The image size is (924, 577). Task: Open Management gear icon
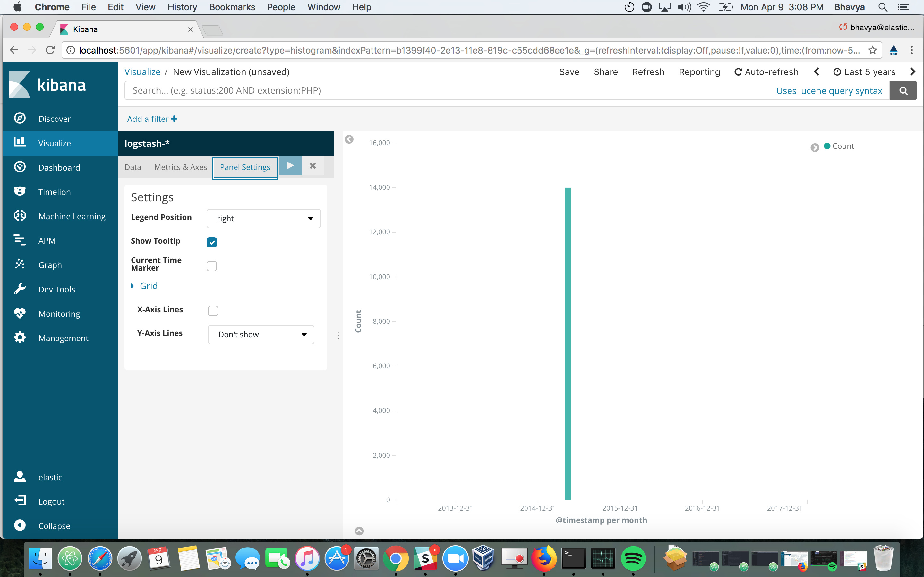coord(20,337)
